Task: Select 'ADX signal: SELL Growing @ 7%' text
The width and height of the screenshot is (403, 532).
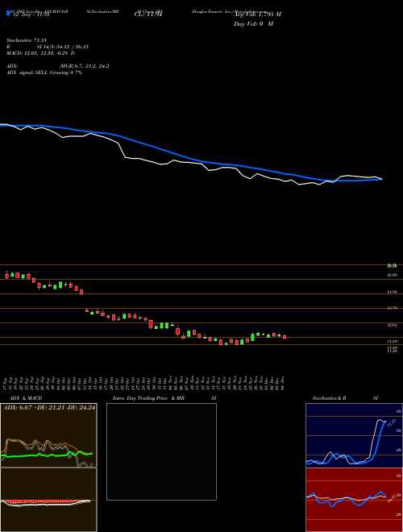Action: tap(44, 73)
